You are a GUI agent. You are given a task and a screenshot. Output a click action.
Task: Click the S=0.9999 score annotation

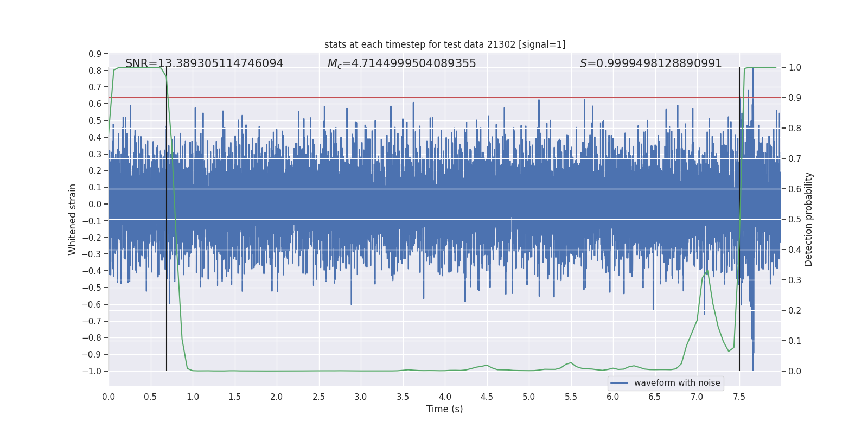pos(650,63)
